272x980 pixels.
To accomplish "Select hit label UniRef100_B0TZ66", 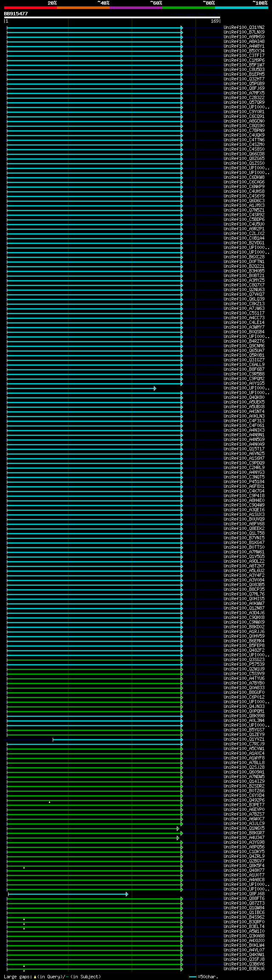I will point(244,791).
